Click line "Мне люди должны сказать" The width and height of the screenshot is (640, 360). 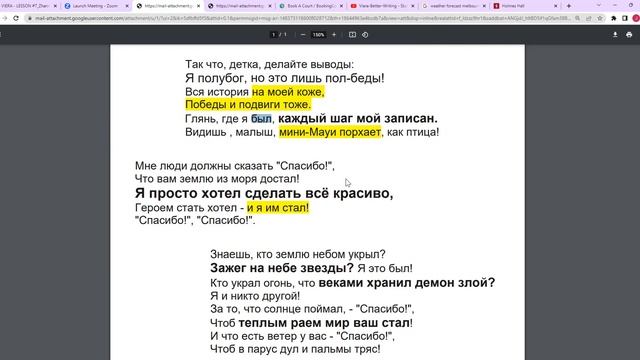tap(235, 166)
